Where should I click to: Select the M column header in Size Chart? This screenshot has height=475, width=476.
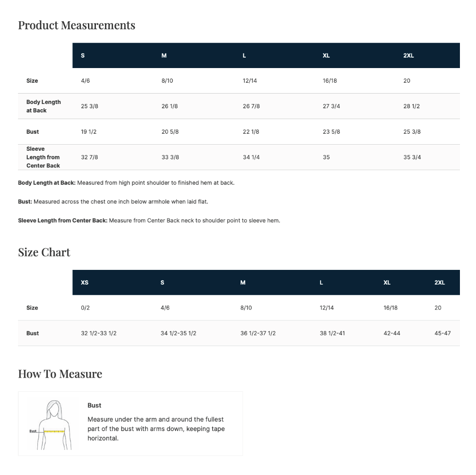pyautogui.click(x=243, y=283)
